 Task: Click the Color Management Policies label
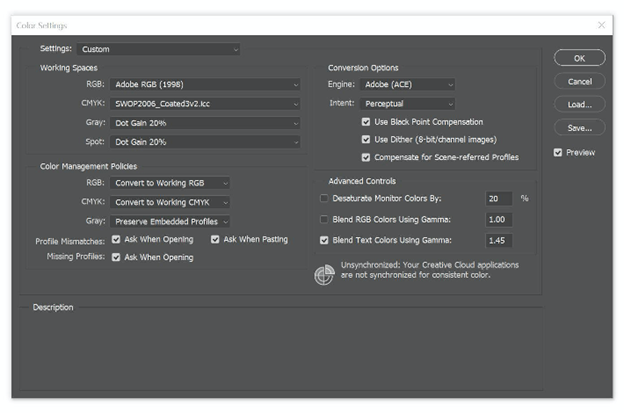coord(88,166)
